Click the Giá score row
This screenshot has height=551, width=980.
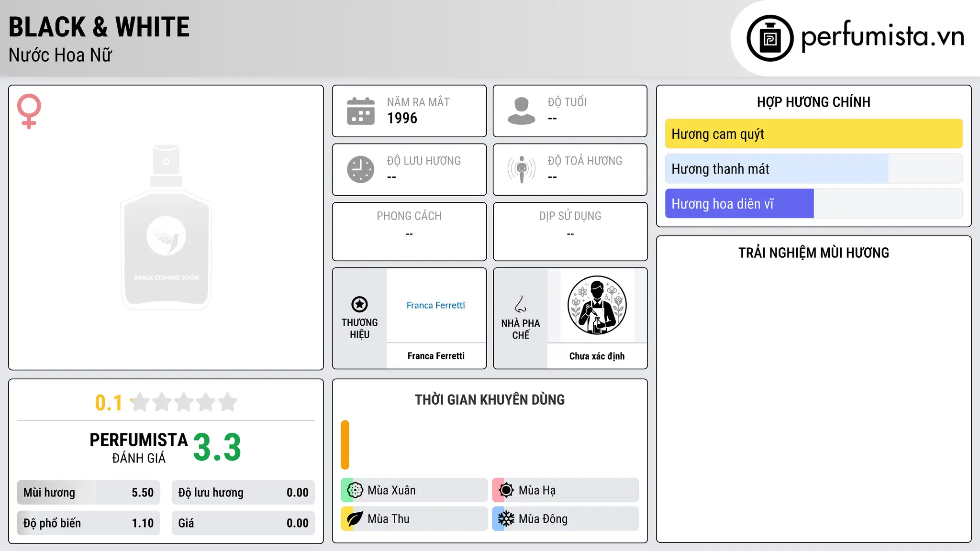pos(243,523)
